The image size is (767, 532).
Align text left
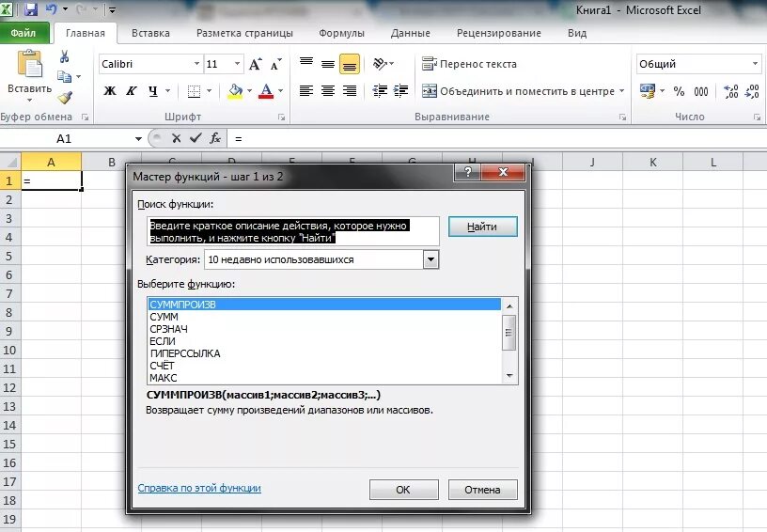pyautogui.click(x=306, y=91)
